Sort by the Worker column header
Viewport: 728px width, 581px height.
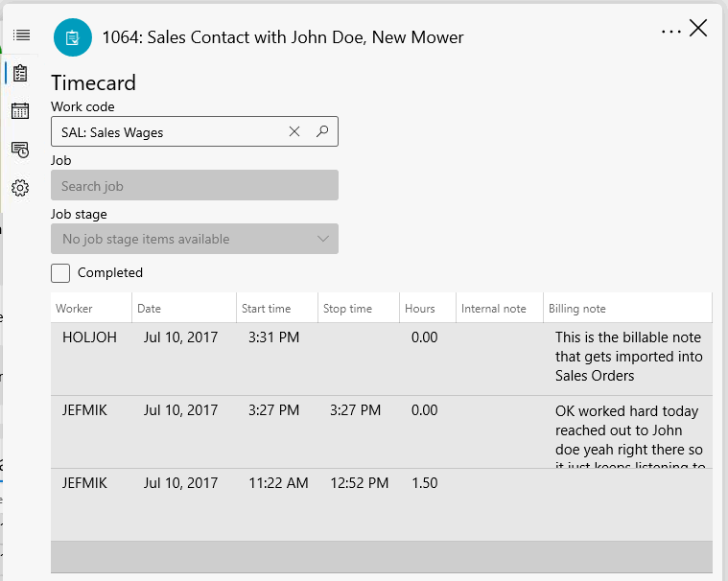point(75,309)
